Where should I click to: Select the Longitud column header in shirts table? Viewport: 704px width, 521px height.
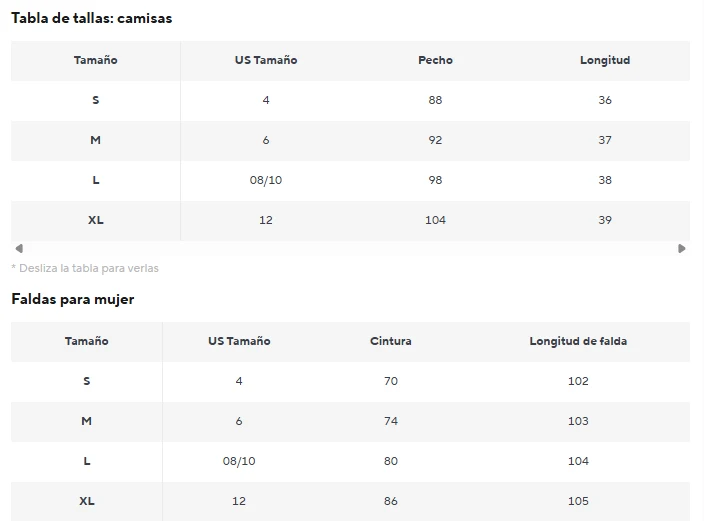pos(605,60)
